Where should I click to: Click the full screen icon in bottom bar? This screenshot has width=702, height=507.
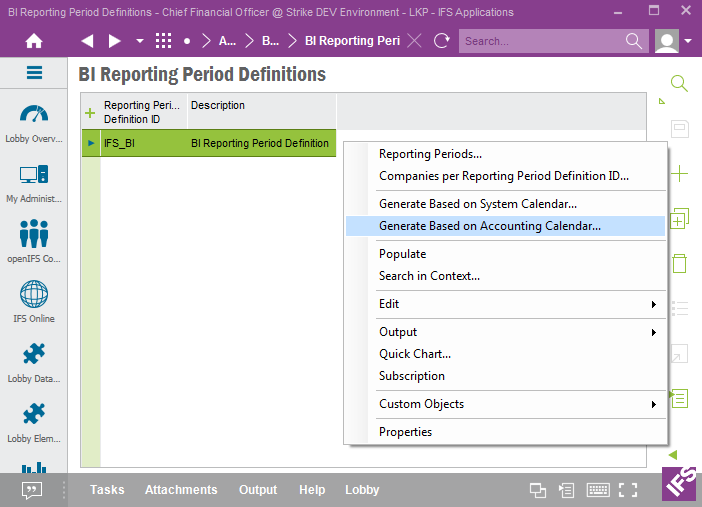[627, 490]
